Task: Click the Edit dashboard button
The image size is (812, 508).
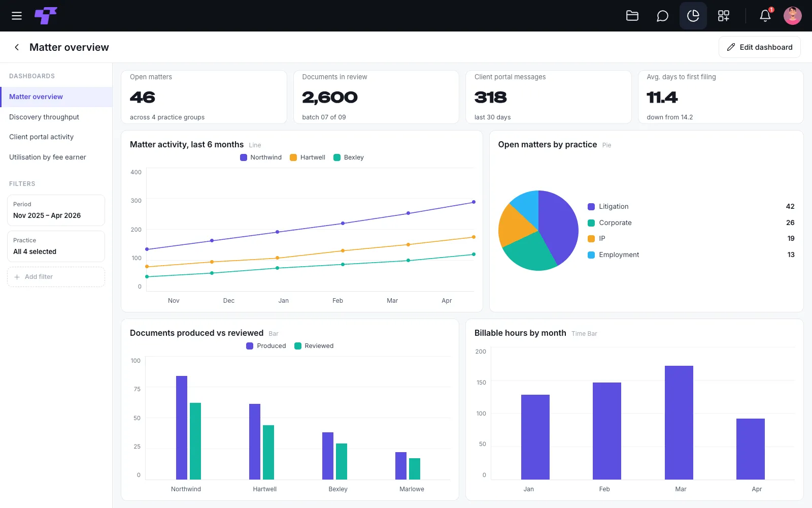Action: pos(759,47)
